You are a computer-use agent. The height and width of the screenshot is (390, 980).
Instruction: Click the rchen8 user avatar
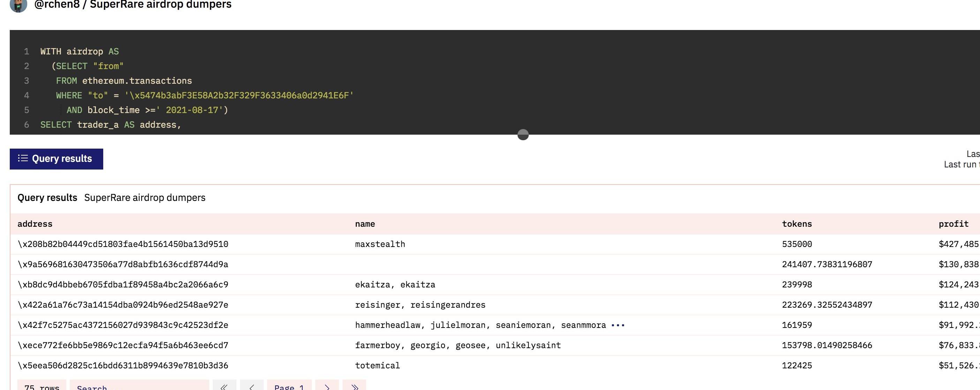tap(18, 5)
